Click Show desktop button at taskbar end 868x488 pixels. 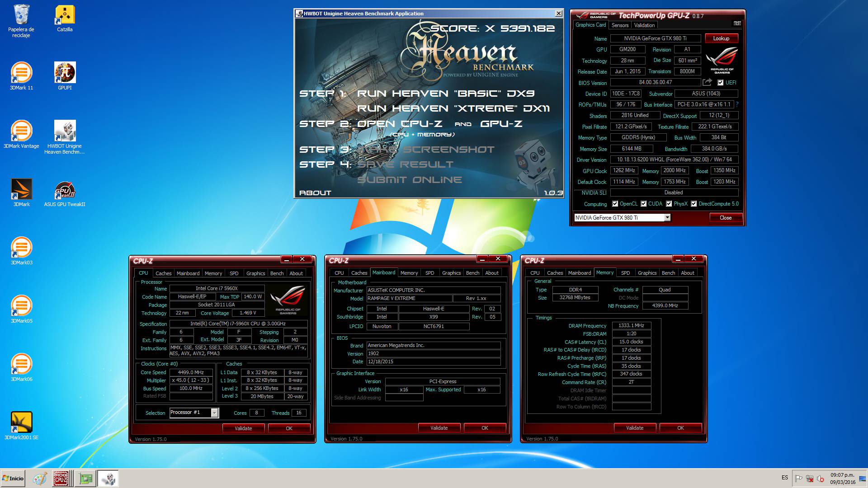(x=863, y=479)
